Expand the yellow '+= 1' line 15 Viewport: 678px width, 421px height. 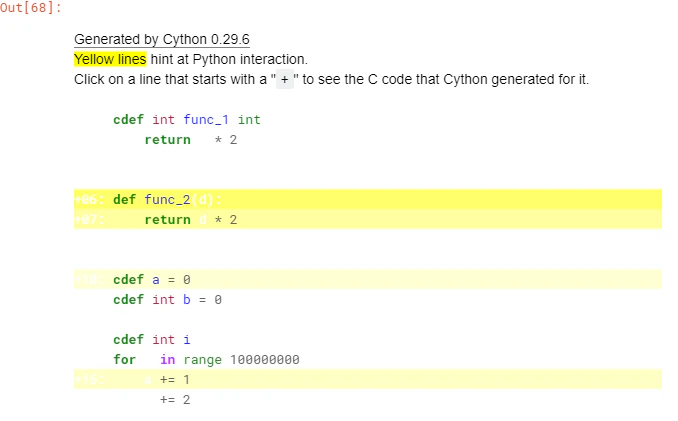pos(368,379)
